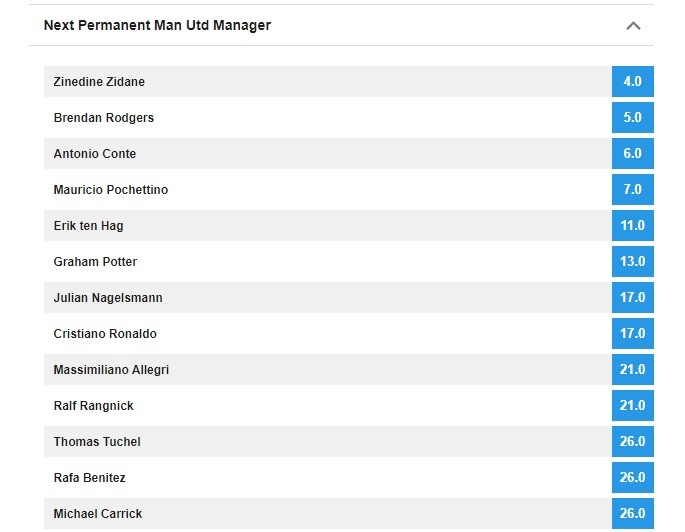Pick Thomas Tuchel at 26.0

coord(632,442)
